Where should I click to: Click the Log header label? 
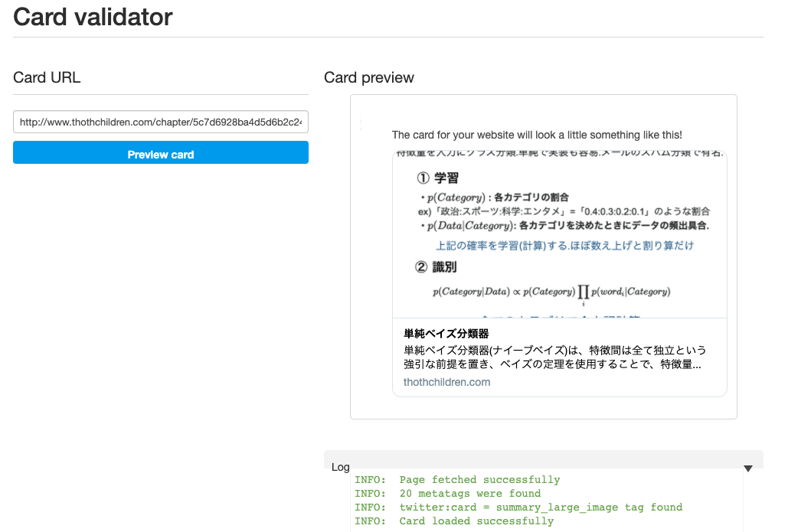(x=340, y=466)
